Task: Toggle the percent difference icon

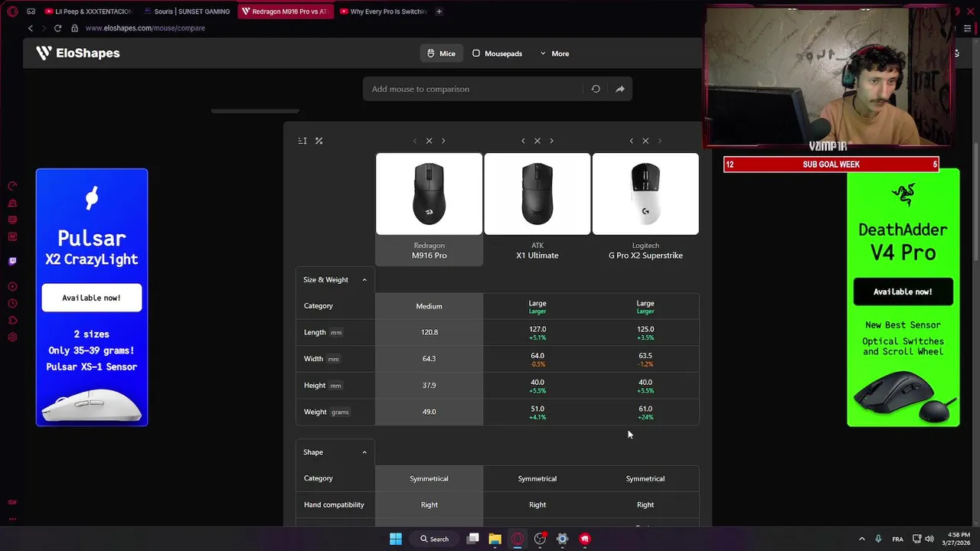Action: [x=318, y=141]
